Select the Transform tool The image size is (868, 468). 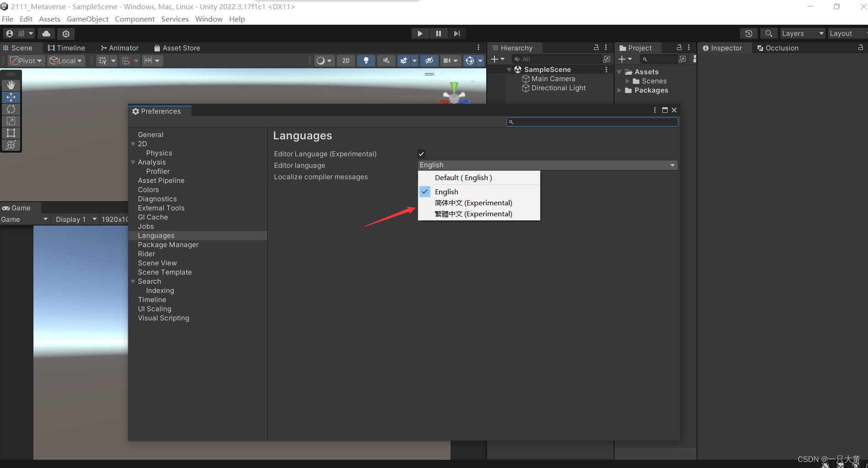(11, 145)
